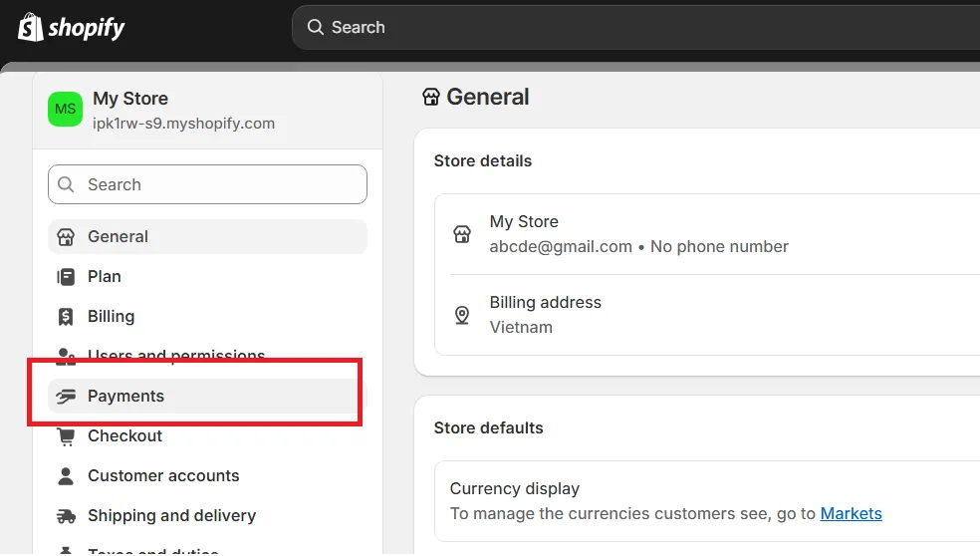Click the magnifier icon in settings search box

[66, 184]
